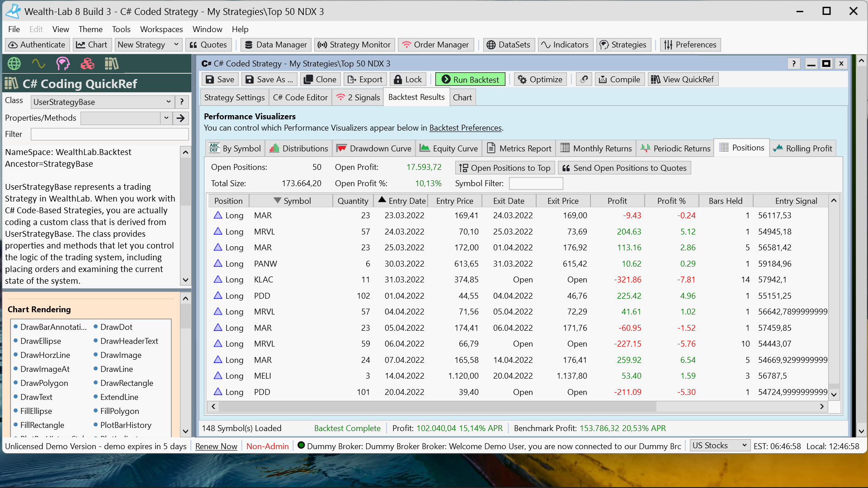Screen dimensions: 868x488
Task: Switch to C# Code Editor tab
Action: coord(300,98)
